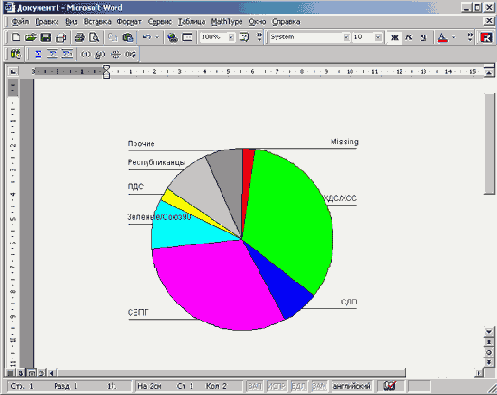The image size is (497, 395).
Task: Click the ИСПР indicator in status bar
Action: pyautogui.click(x=276, y=386)
